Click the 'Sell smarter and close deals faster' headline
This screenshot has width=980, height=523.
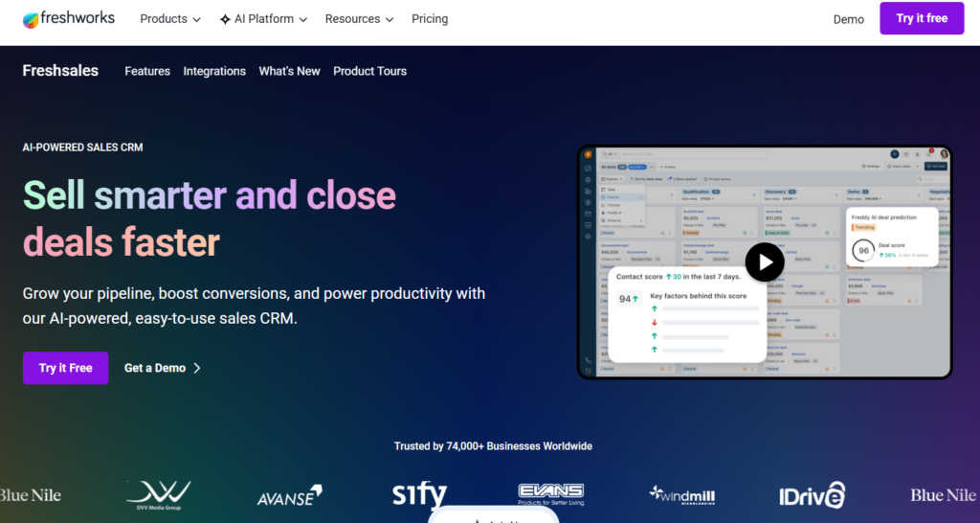[x=210, y=219]
